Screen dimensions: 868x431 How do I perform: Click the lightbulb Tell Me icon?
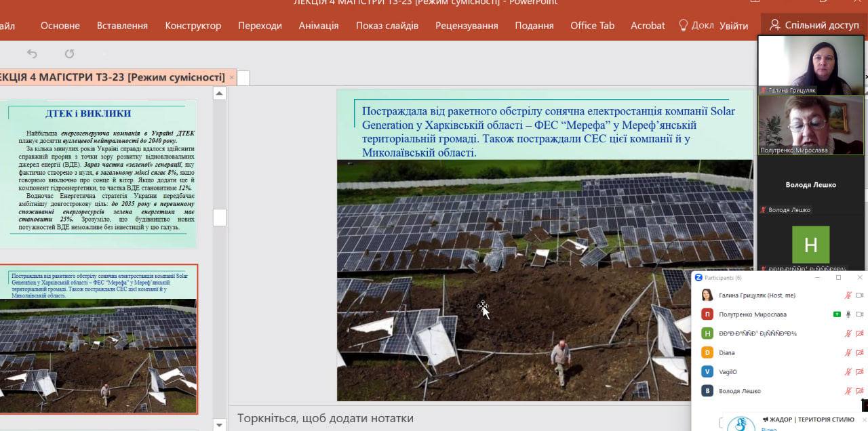tap(684, 25)
